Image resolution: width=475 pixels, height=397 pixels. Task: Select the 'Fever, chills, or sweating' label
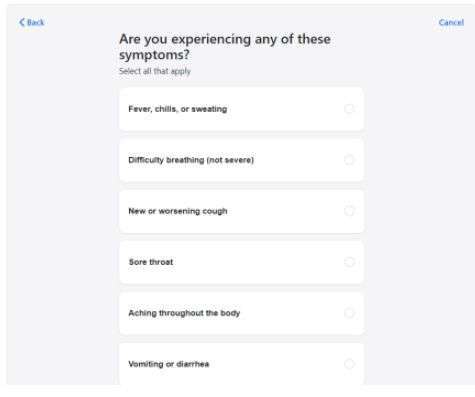178,109
